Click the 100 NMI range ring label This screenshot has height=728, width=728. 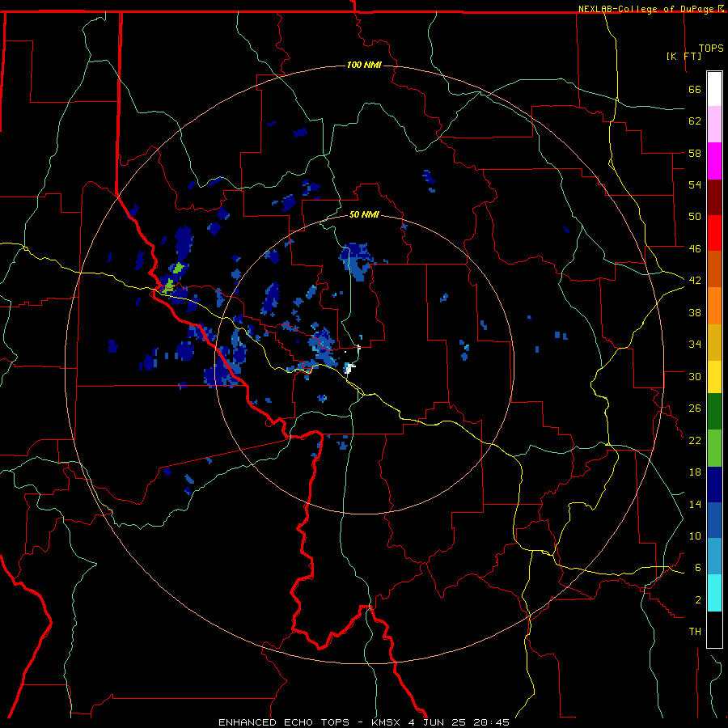pyautogui.click(x=364, y=65)
